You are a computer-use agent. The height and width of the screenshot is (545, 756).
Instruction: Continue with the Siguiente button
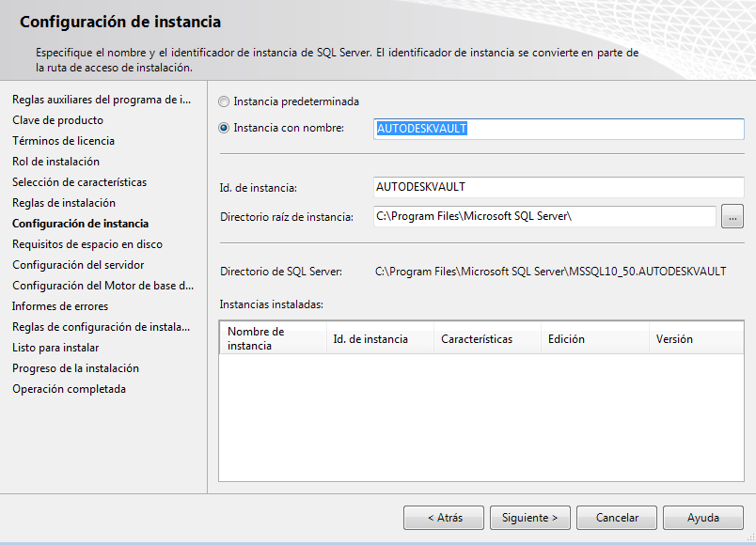[x=530, y=518]
